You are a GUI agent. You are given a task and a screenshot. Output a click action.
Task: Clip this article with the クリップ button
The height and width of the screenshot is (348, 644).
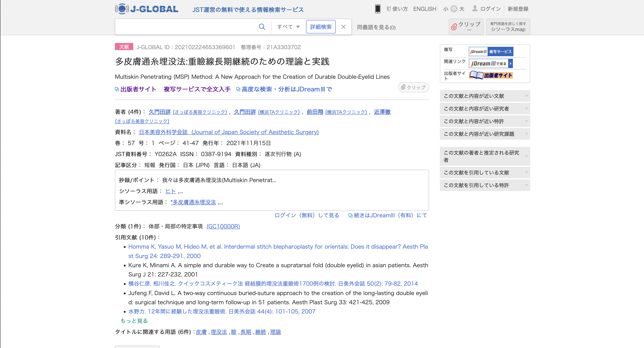click(413, 87)
